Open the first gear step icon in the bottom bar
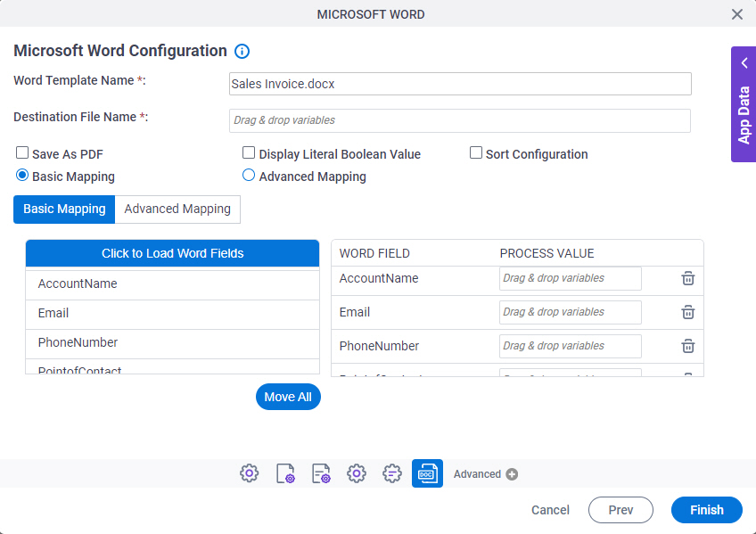Viewport: 756px width, 534px height. [250, 473]
